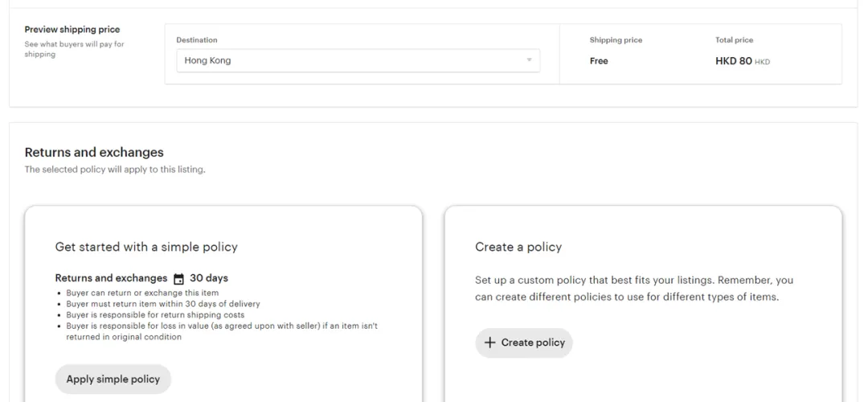Click the 'Get started with a simple policy' title
This screenshot has width=868, height=402.
(146, 247)
